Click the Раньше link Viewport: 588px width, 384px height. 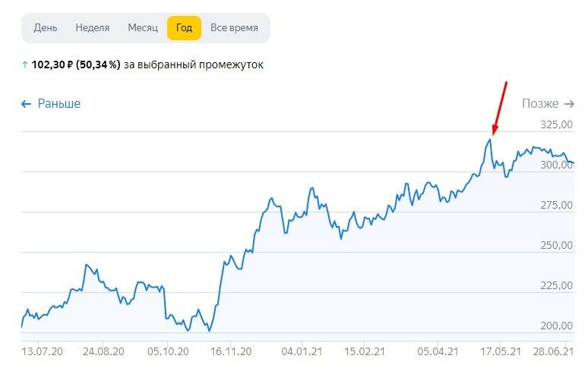click(58, 104)
